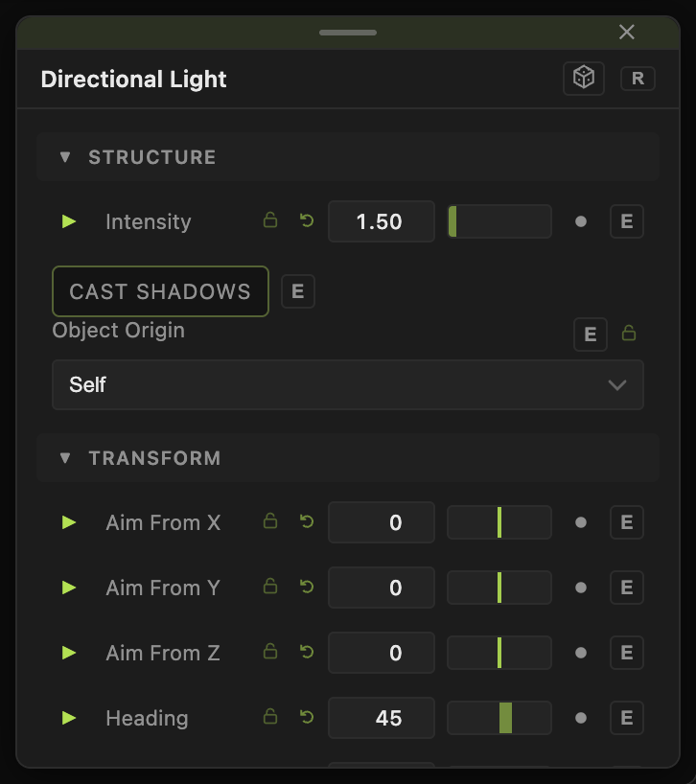Click the keyframe dot for Aim From Z
696x784 pixels.
(581, 653)
